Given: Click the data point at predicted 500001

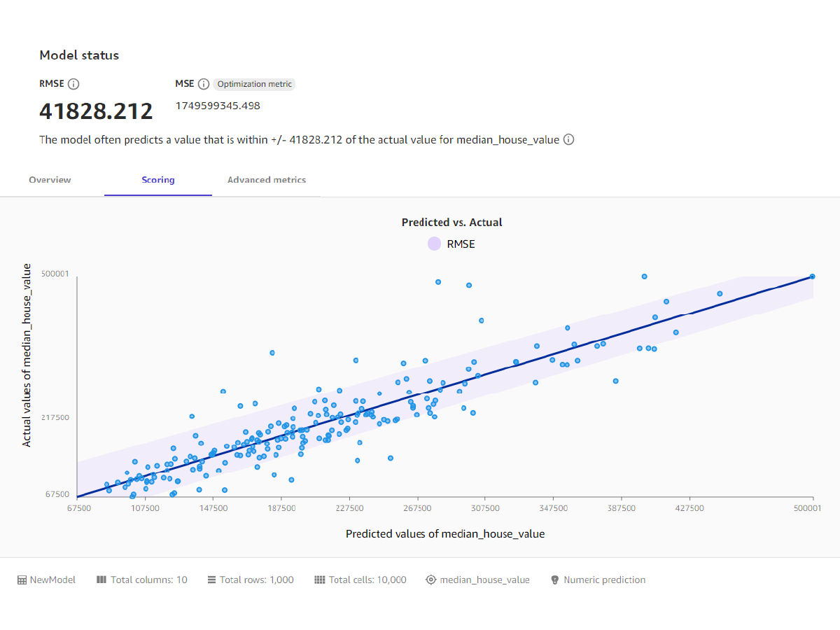Looking at the screenshot, I should pos(813,276).
